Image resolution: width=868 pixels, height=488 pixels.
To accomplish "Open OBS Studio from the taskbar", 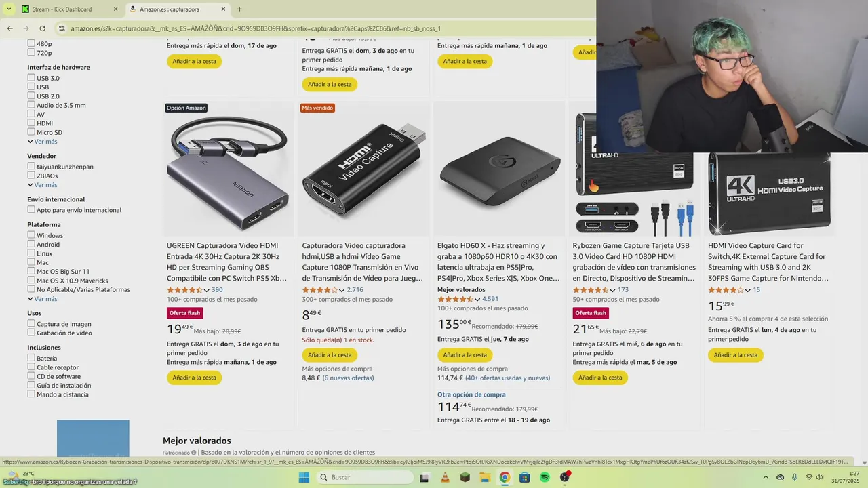I will [x=565, y=477].
